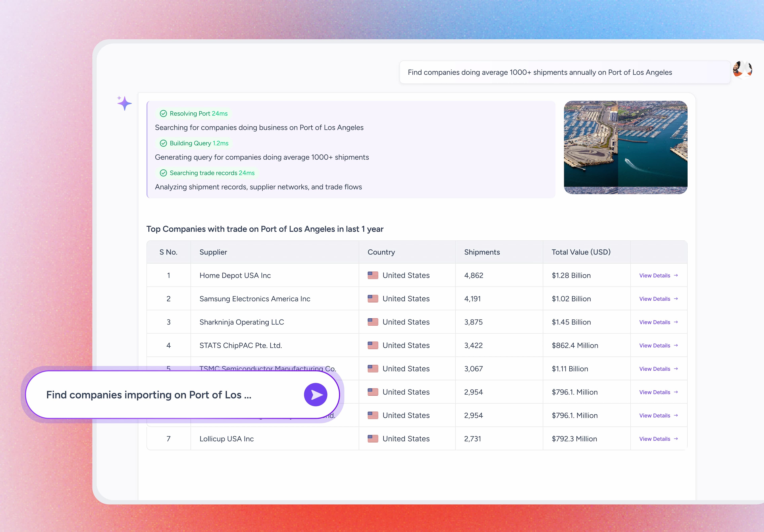764x532 pixels.
Task: Open the user avatar at top right
Action: tap(742, 69)
